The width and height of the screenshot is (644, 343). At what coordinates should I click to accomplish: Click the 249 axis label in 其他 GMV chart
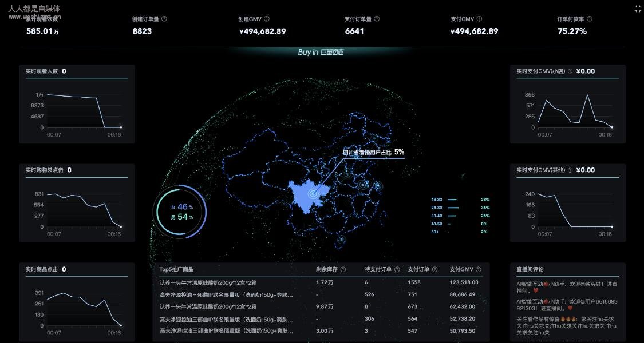[530, 194]
